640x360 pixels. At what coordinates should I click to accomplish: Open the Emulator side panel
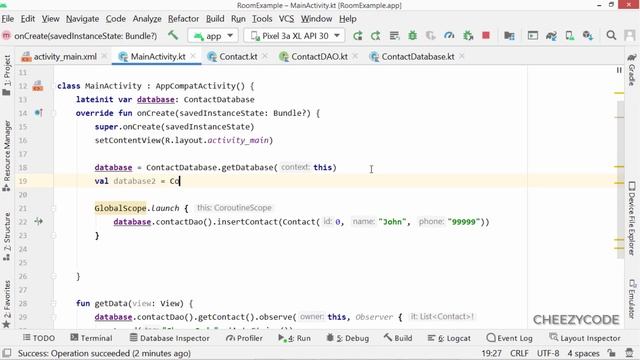[632, 299]
